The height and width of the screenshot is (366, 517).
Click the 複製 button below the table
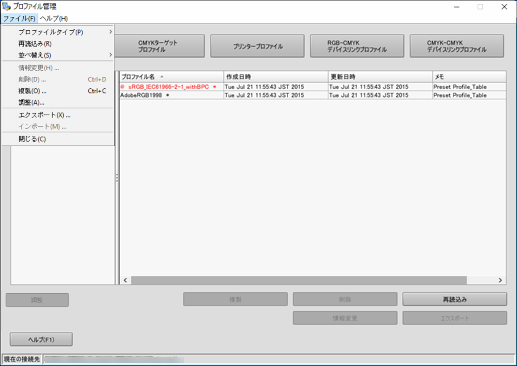pos(235,299)
